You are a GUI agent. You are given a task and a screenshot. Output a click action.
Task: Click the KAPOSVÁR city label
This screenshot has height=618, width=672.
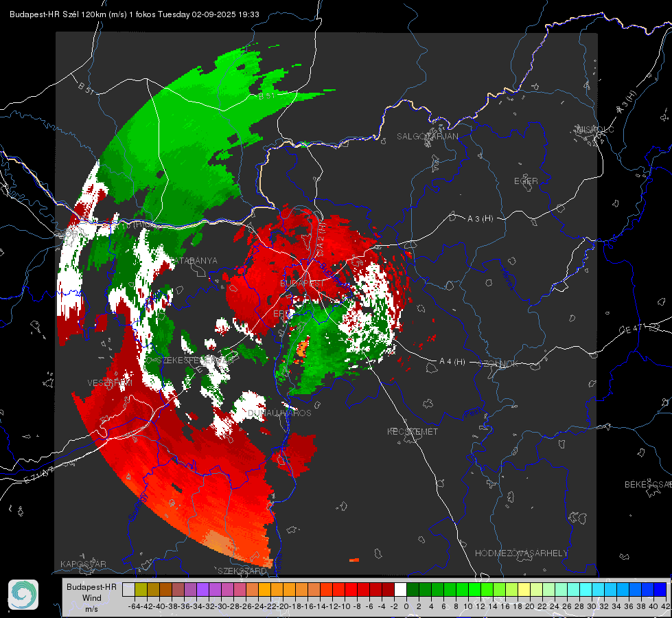coord(83,564)
